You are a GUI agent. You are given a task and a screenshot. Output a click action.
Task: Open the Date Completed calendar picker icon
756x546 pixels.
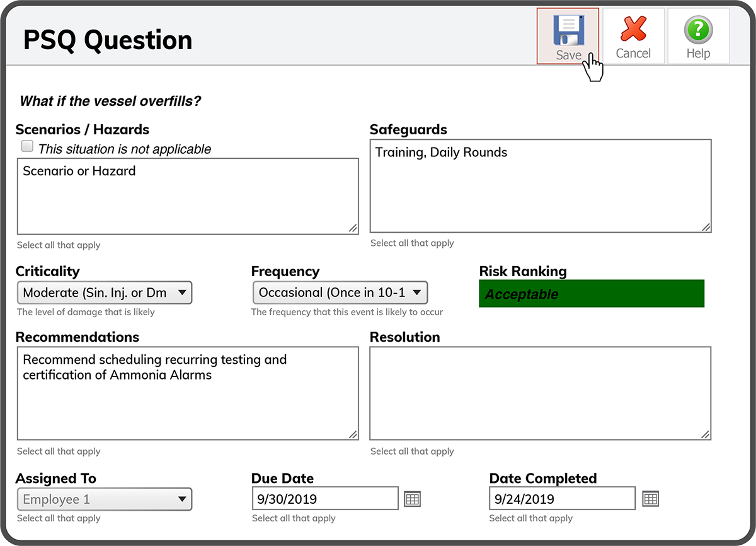(x=650, y=499)
